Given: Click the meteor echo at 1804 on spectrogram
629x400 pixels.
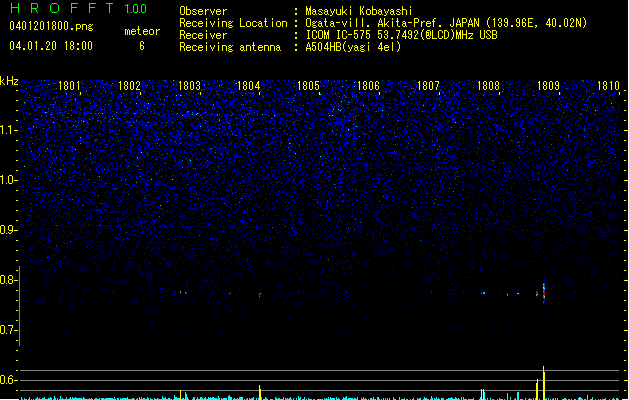Looking at the screenshot, I should pyautogui.click(x=260, y=296).
